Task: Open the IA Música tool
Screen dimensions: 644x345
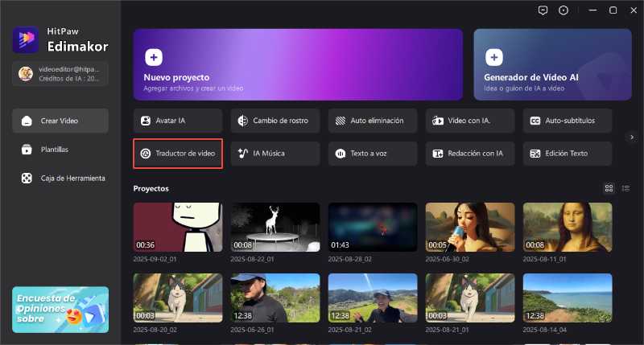Action: point(275,153)
